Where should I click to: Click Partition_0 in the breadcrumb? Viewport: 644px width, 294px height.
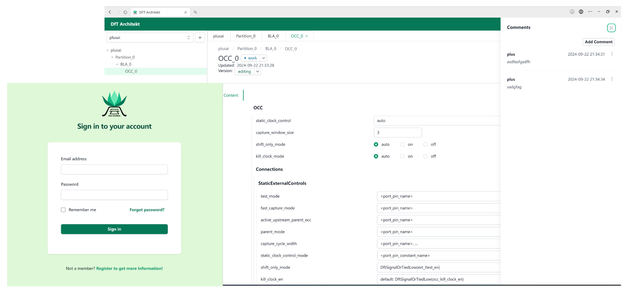tap(247, 49)
